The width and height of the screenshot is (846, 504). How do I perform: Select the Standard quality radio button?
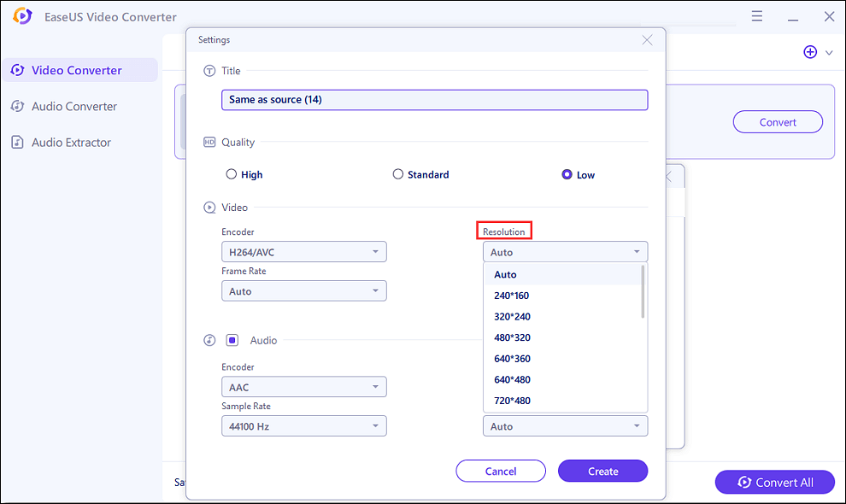(398, 174)
